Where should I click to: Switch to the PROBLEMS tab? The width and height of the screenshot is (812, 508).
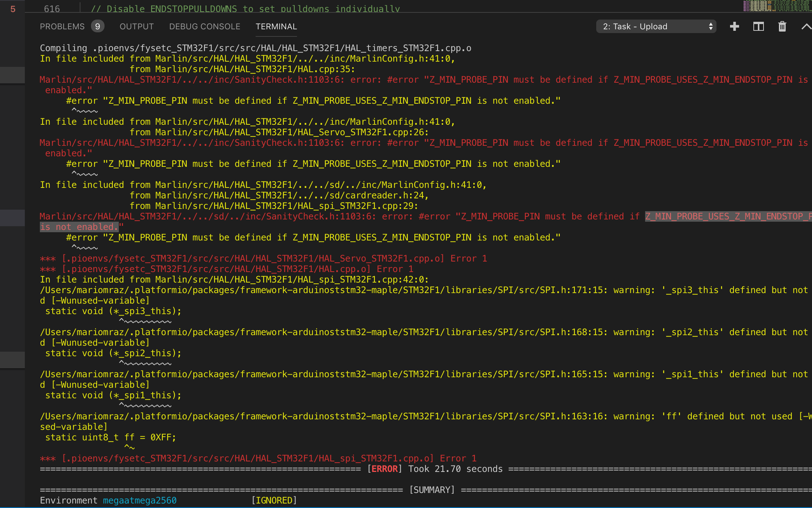point(62,26)
